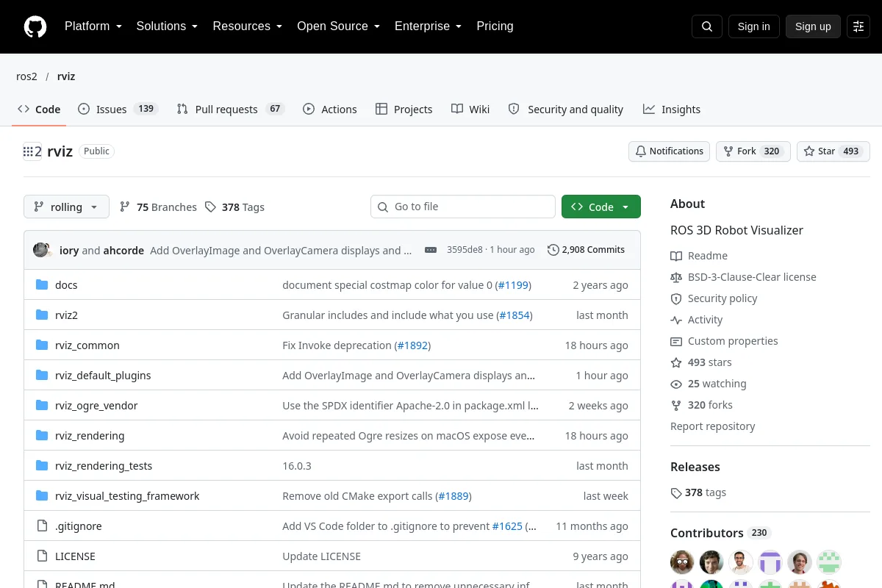Image resolution: width=882 pixels, height=588 pixels.
Task: Open the Actions tab
Action: (x=330, y=109)
